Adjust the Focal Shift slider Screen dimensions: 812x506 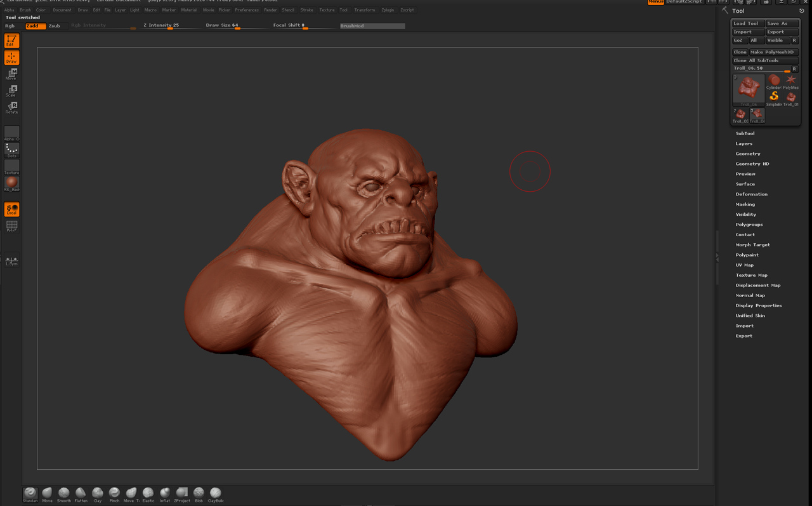click(303, 25)
